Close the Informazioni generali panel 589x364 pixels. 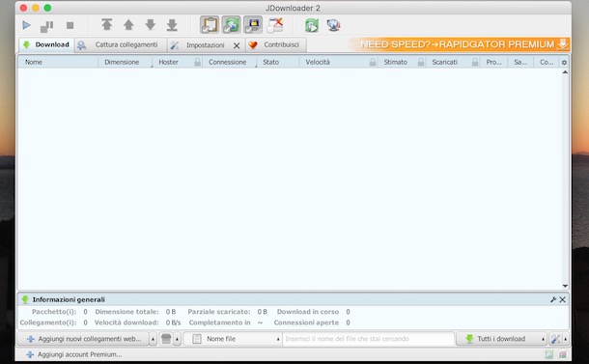click(562, 299)
